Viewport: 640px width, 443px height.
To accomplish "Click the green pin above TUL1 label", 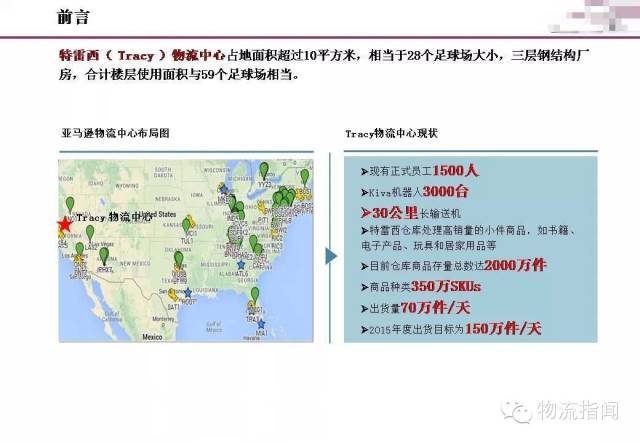I will tap(186, 225).
